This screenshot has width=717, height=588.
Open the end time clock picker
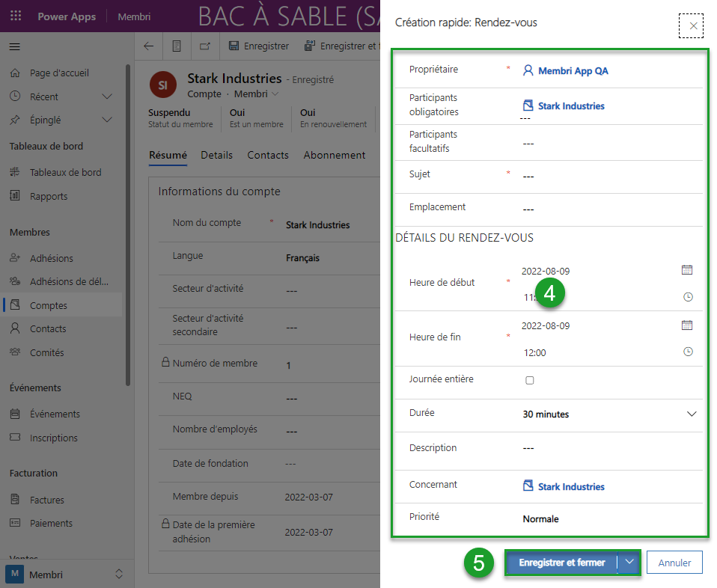pyautogui.click(x=688, y=352)
